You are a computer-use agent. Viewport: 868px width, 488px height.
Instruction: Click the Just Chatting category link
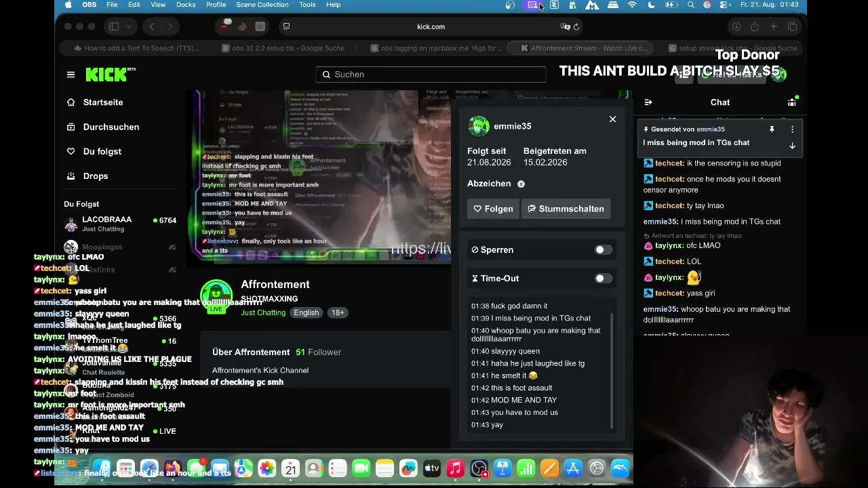coord(263,312)
